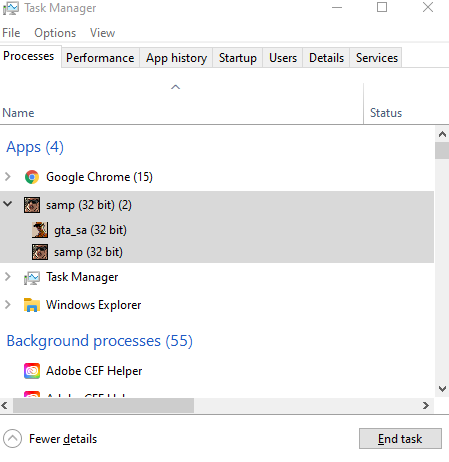Select the Google Chrome (15) row text
This screenshot has width=449, height=462.
click(x=99, y=177)
